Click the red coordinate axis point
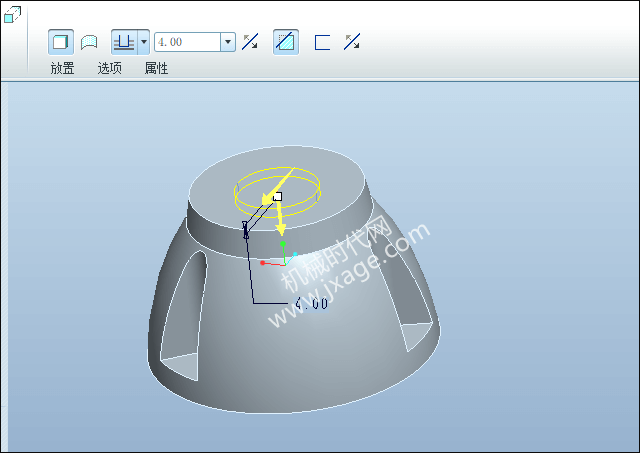 [262, 263]
